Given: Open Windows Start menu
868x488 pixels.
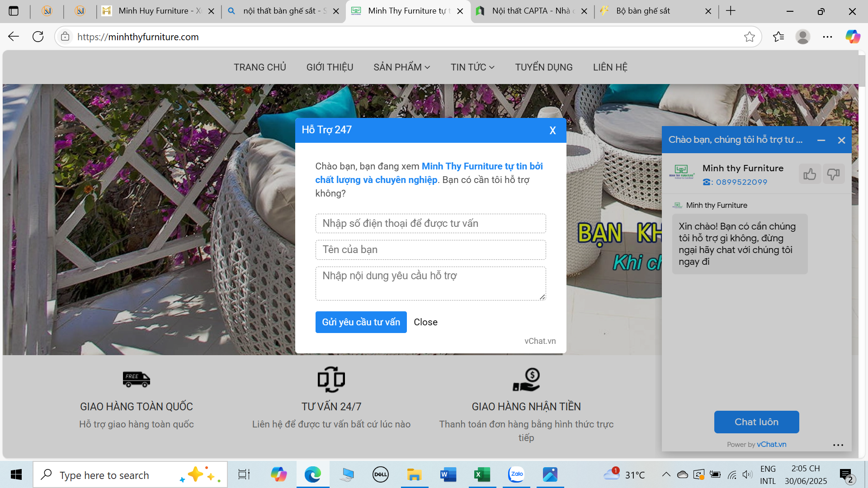Looking at the screenshot, I should (x=16, y=474).
